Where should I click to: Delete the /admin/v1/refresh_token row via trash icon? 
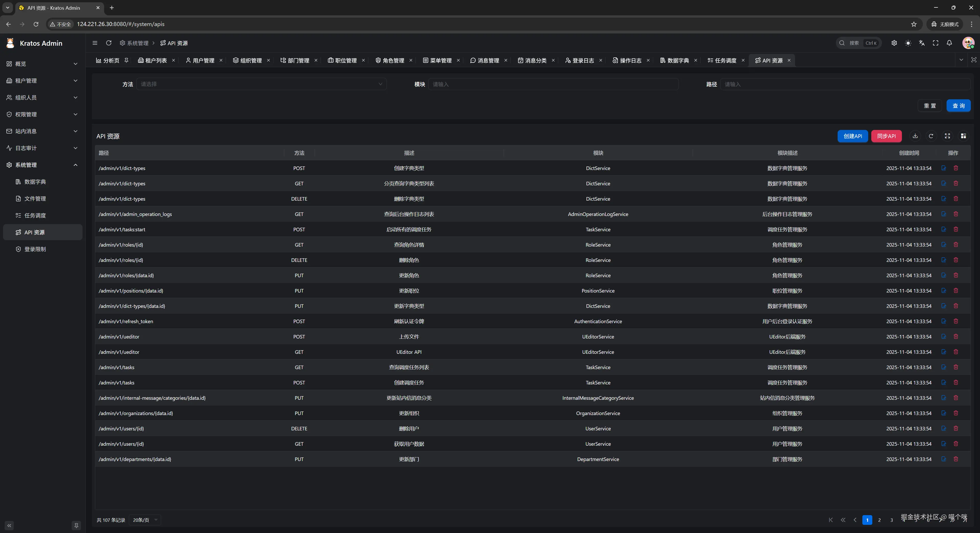[956, 321]
